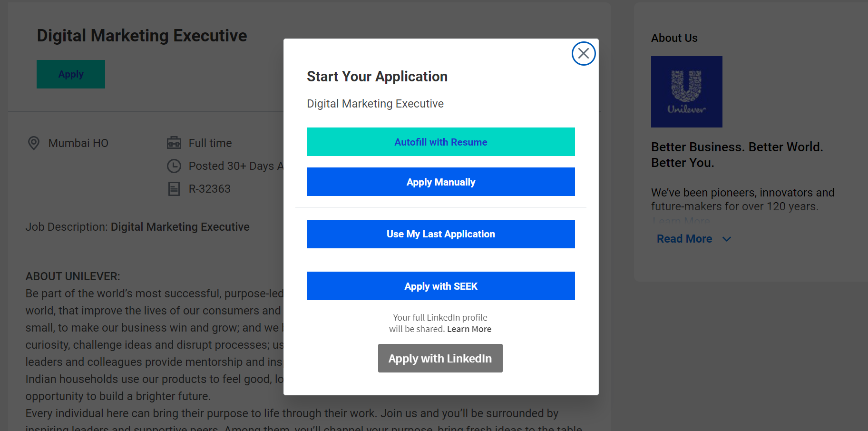Click the Full time briefcase icon

[x=174, y=143]
